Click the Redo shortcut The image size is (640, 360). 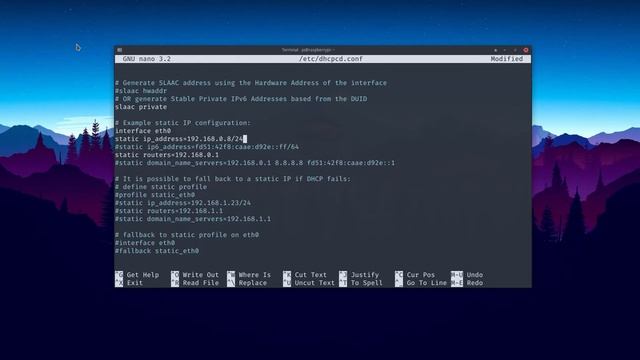(467, 283)
